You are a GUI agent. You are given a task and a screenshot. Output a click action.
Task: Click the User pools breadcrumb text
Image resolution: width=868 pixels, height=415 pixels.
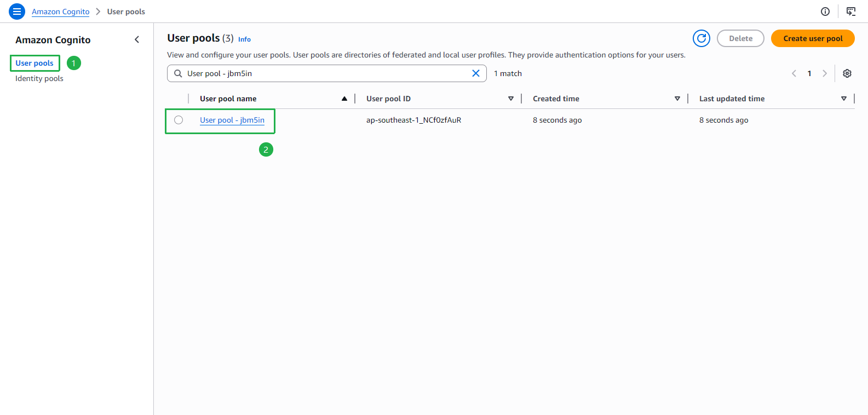(126, 11)
